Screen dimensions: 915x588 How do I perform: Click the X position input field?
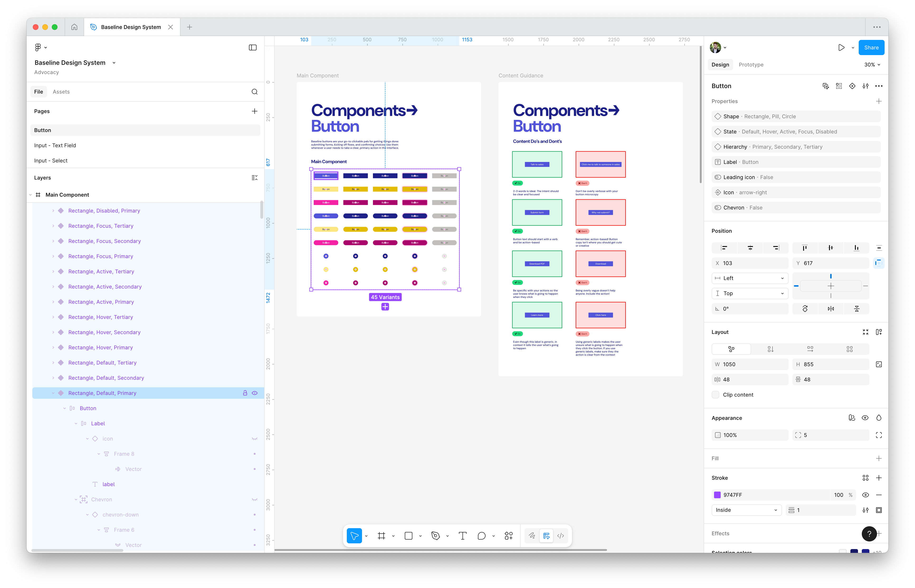click(x=750, y=263)
